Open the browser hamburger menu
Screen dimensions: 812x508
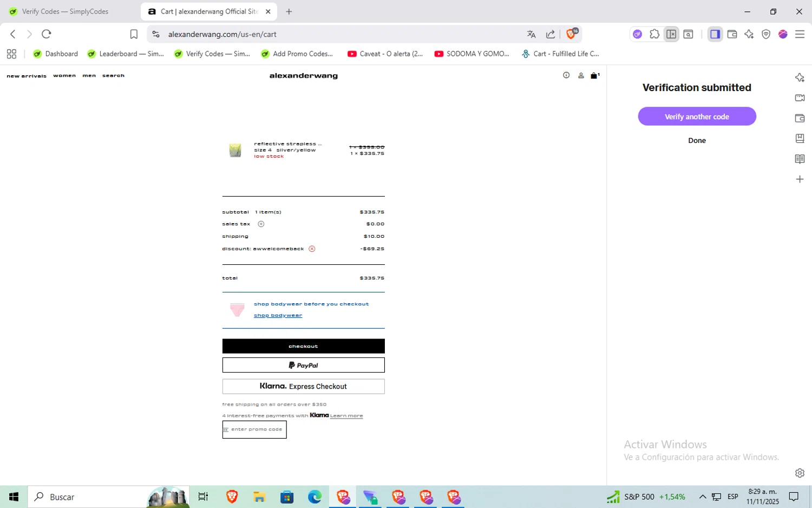(800, 34)
